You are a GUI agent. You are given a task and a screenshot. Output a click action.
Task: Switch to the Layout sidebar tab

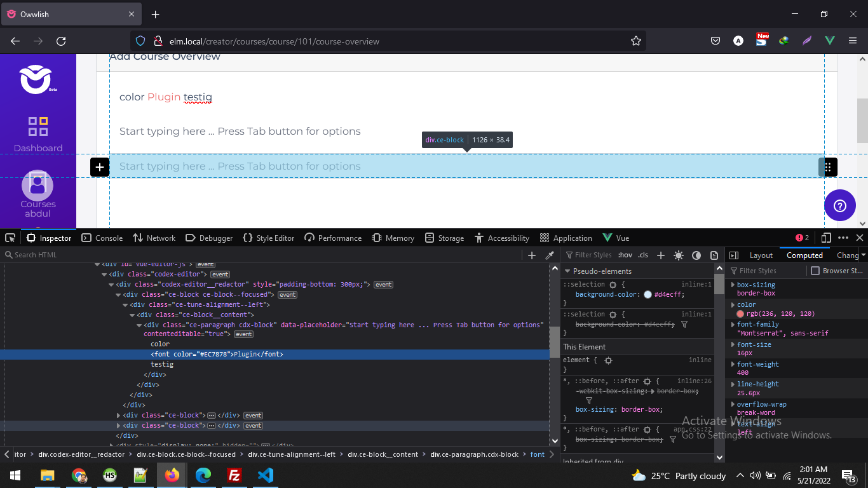(x=761, y=255)
